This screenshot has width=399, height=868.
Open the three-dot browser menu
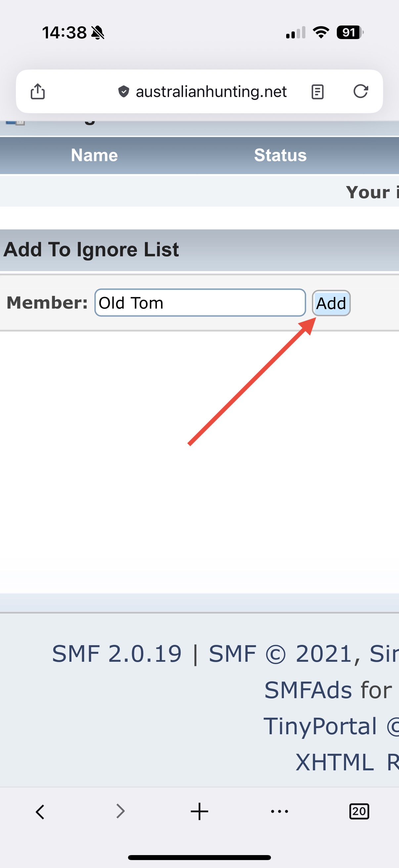(x=280, y=811)
